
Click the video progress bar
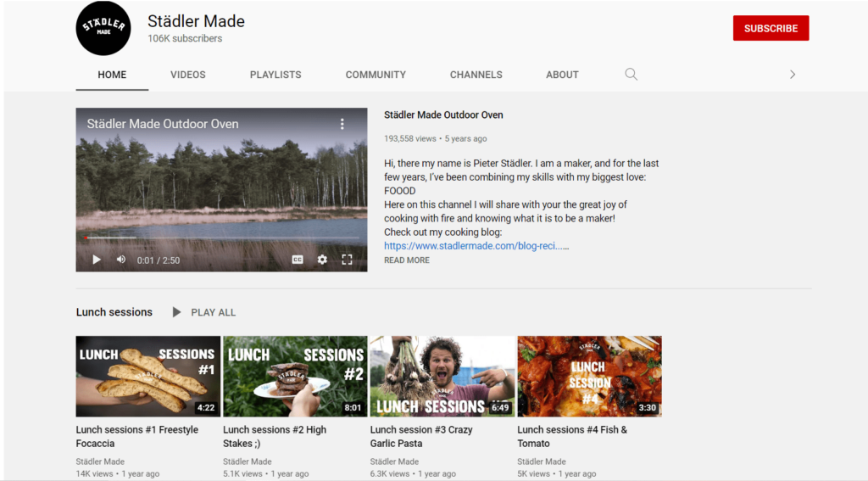pyautogui.click(x=221, y=238)
